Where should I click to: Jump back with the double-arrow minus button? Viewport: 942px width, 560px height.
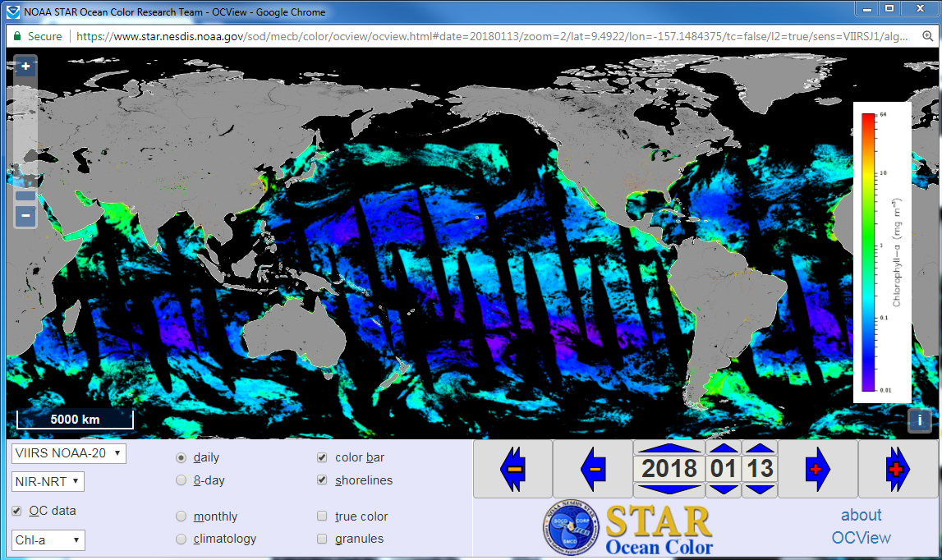(x=512, y=469)
